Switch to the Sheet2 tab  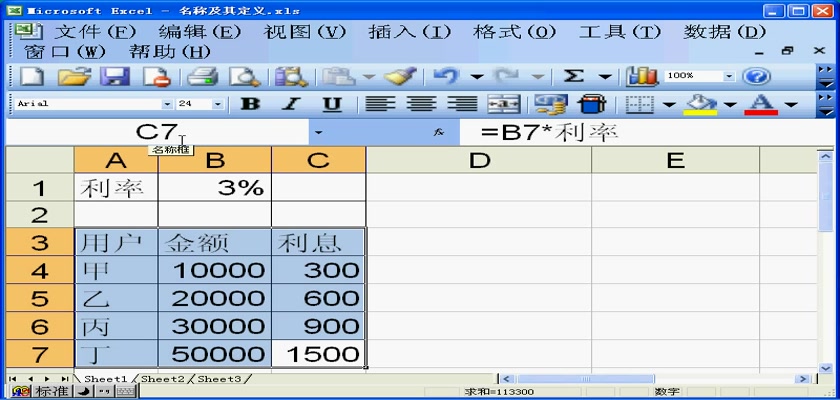(163, 380)
